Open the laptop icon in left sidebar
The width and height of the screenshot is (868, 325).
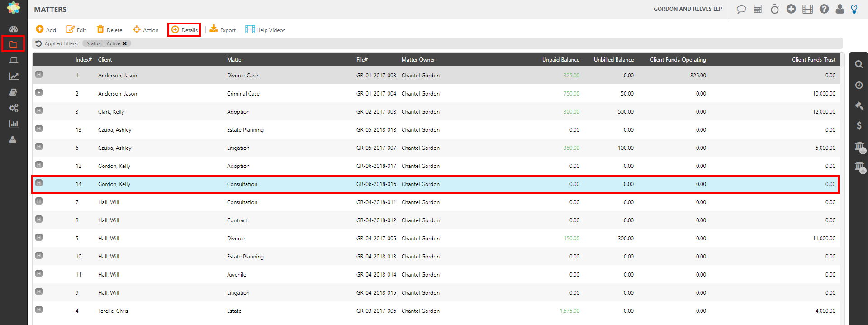pyautogui.click(x=14, y=60)
